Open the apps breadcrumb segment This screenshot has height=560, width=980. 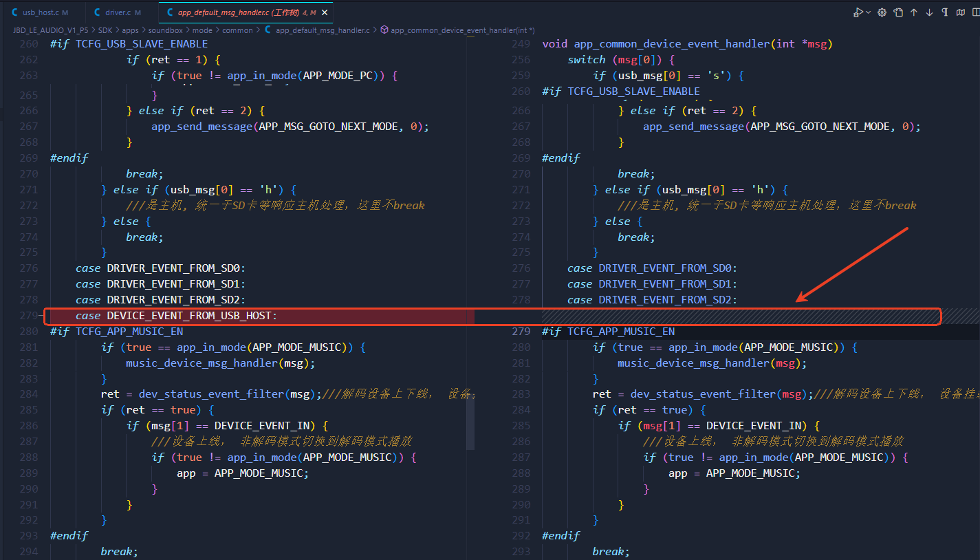point(130,30)
